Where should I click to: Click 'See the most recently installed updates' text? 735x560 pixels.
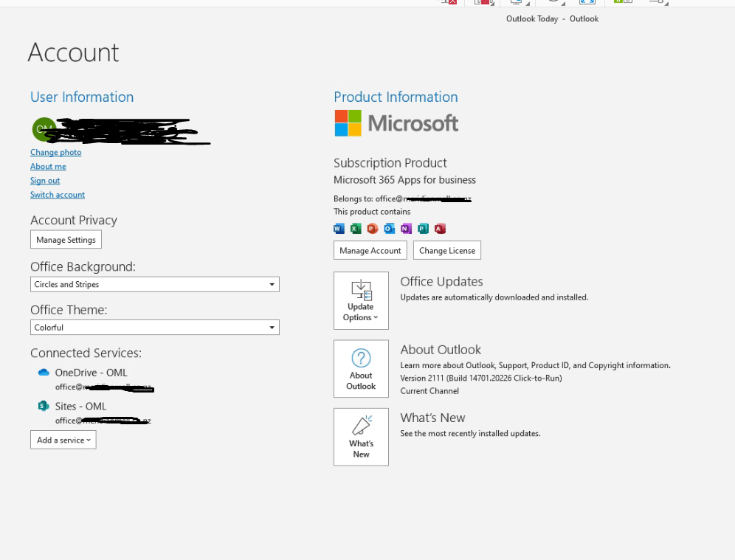pyautogui.click(x=470, y=434)
